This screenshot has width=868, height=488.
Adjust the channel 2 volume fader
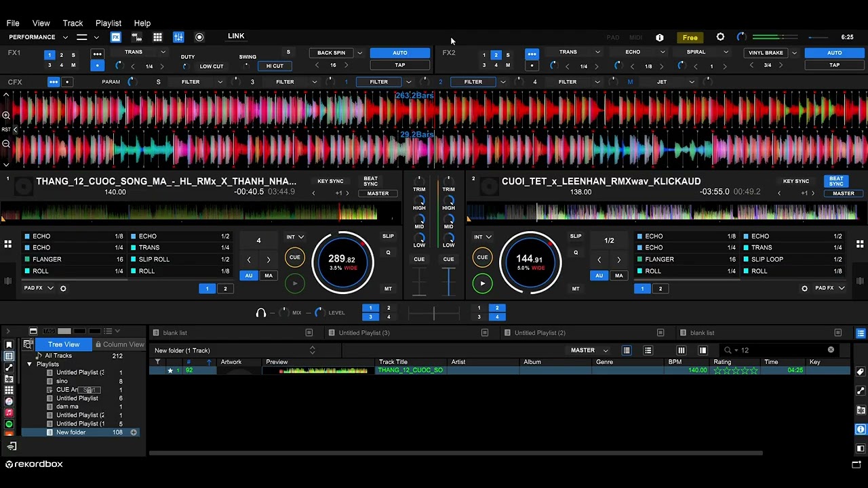pyautogui.click(x=449, y=281)
